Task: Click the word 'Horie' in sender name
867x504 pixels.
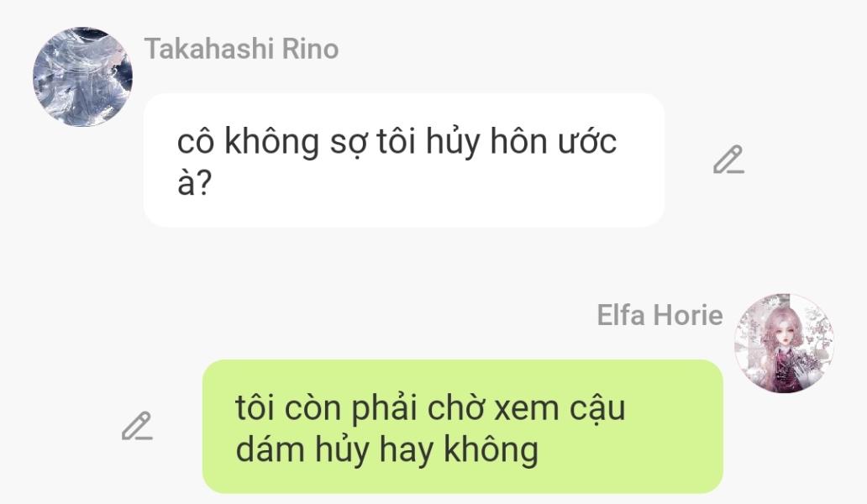Action: [x=688, y=315]
